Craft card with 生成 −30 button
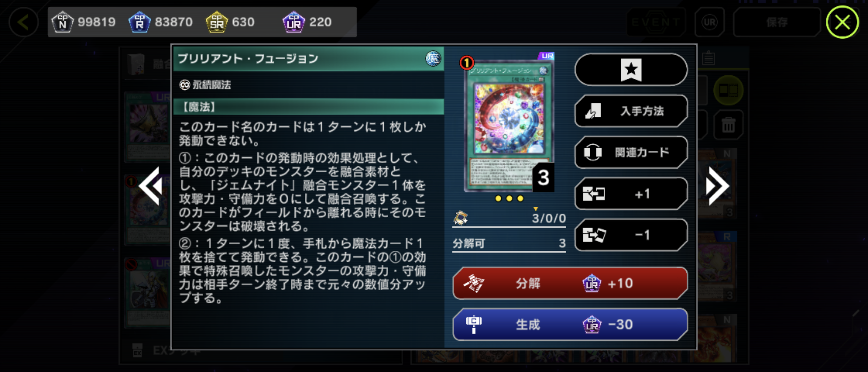Image resolution: width=868 pixels, height=372 pixels. click(x=570, y=324)
